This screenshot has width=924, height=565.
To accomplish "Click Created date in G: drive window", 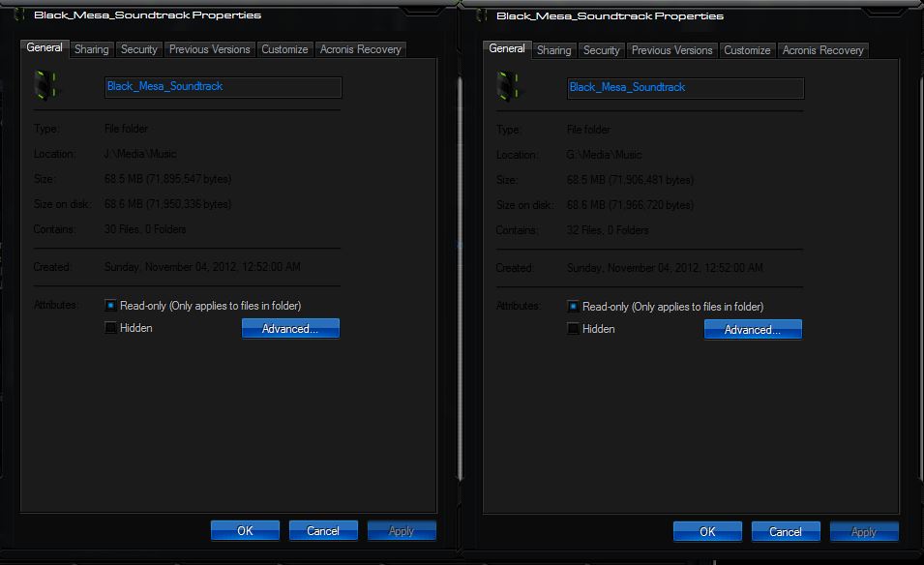I will [x=665, y=268].
